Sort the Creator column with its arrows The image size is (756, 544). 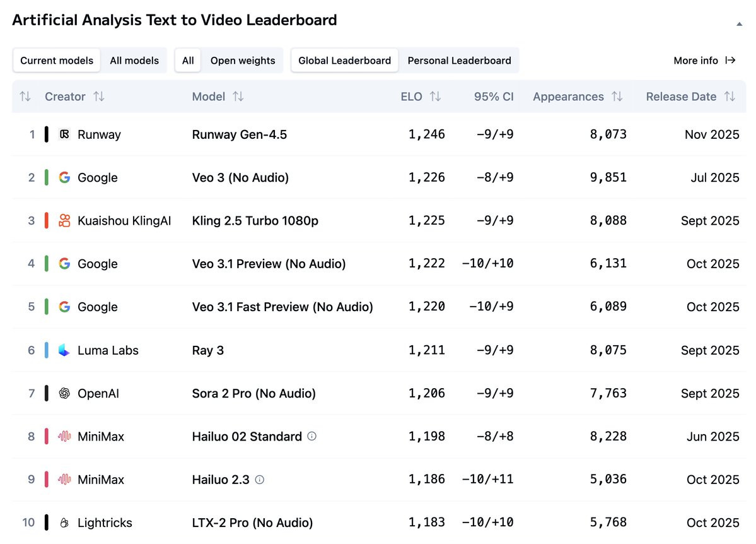[x=99, y=97]
